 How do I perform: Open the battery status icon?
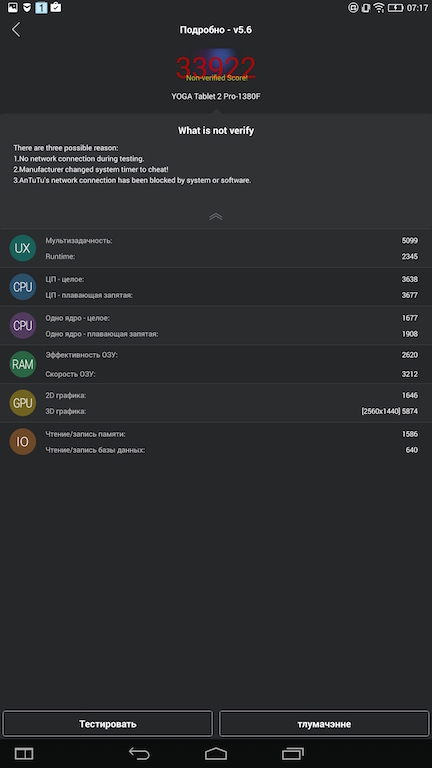click(x=395, y=8)
